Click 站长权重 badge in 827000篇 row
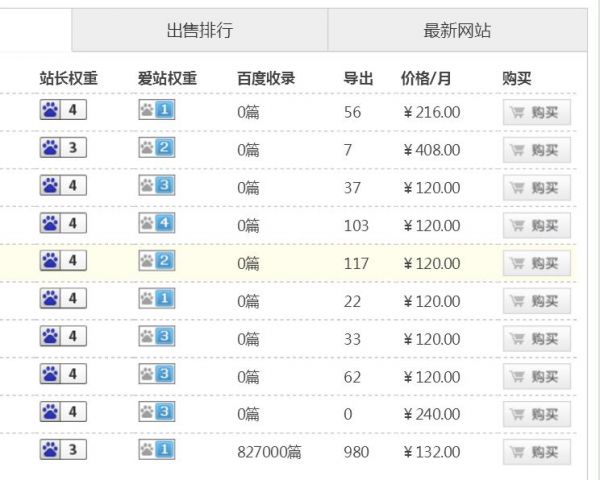This screenshot has height=480, width=600. [x=63, y=451]
